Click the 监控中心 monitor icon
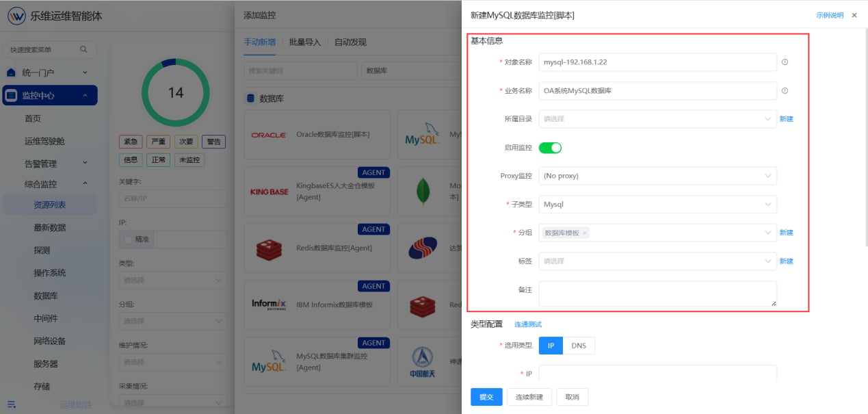Viewport: 868px width, 414px height. click(x=11, y=96)
